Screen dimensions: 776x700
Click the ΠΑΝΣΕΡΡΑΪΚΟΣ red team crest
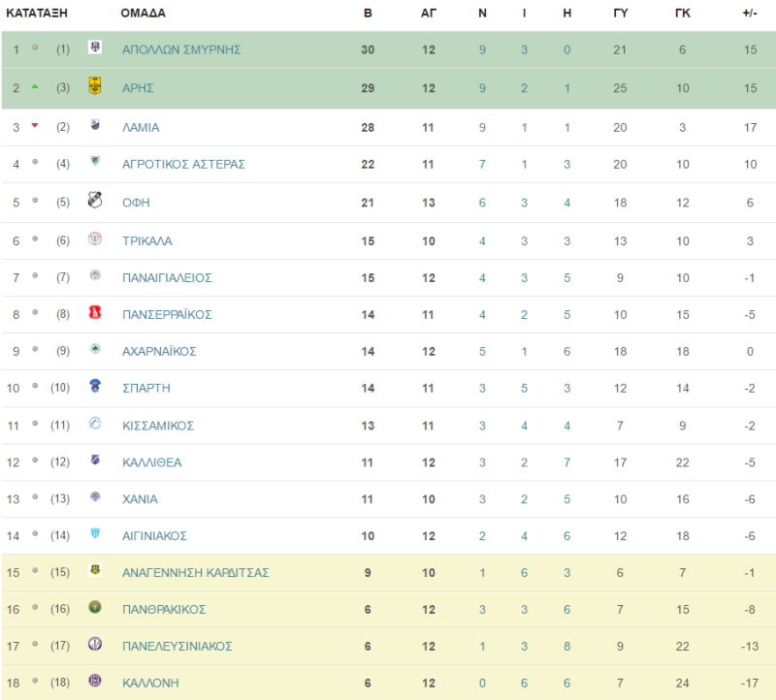[x=94, y=312]
